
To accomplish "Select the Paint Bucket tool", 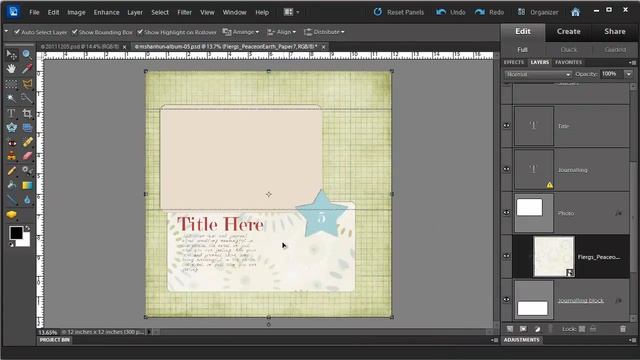I will (x=11, y=185).
